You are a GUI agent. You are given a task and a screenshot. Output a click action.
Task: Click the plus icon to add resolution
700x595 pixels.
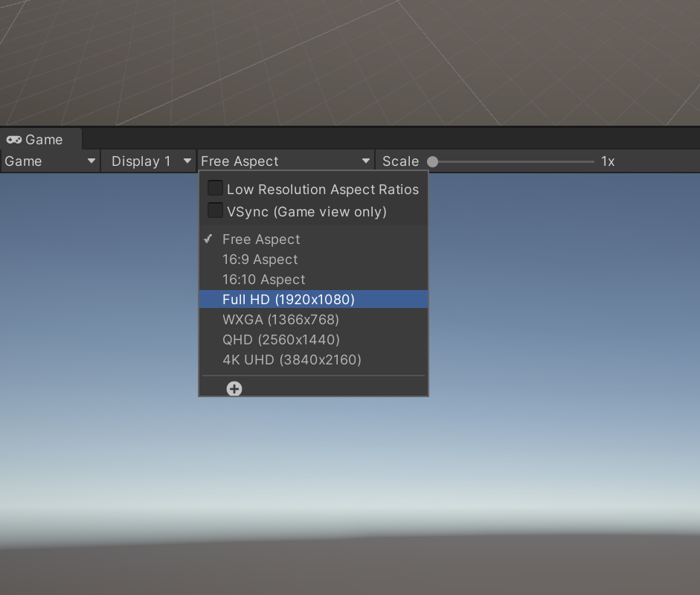[234, 388]
